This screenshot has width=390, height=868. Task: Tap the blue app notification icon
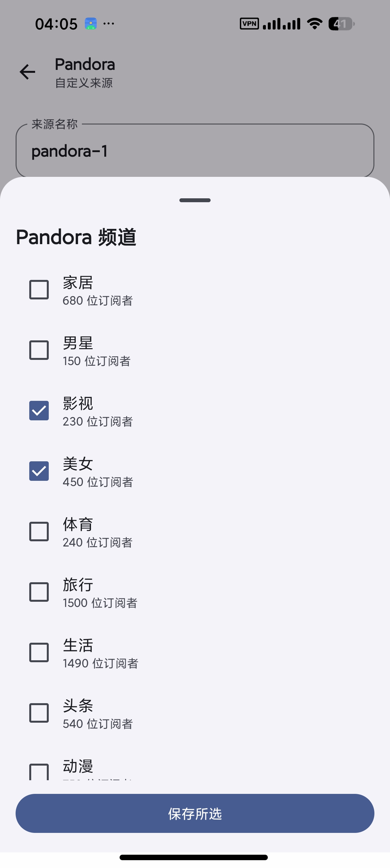(x=91, y=24)
